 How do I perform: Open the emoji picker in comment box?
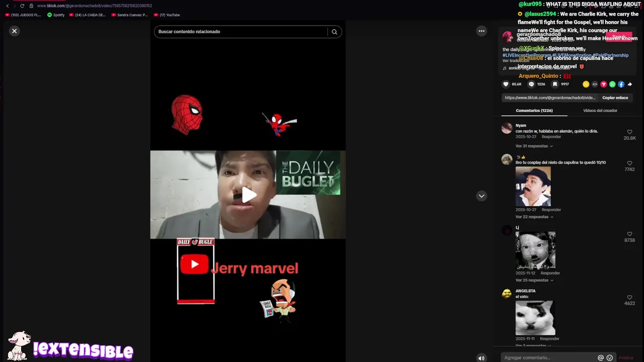[610, 358]
